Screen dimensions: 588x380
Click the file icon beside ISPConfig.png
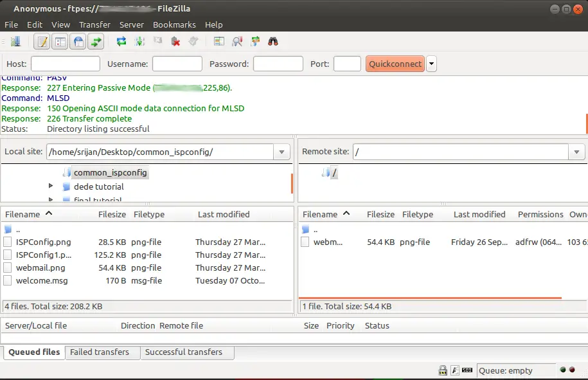tap(8, 242)
